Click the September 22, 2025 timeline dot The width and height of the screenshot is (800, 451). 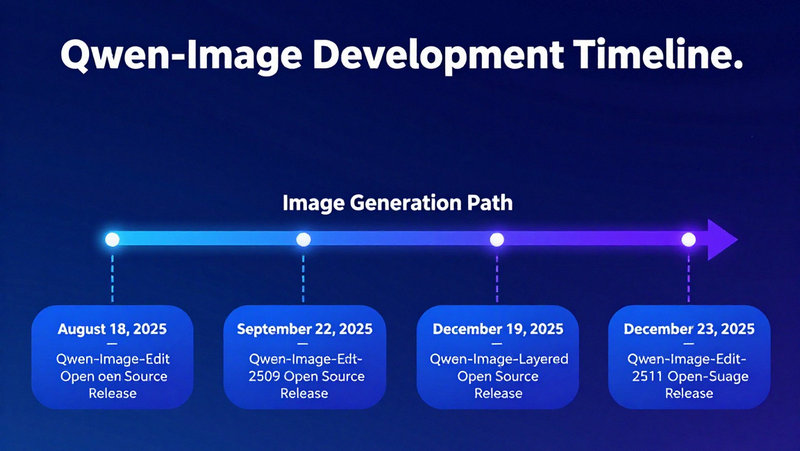pyautogui.click(x=304, y=239)
